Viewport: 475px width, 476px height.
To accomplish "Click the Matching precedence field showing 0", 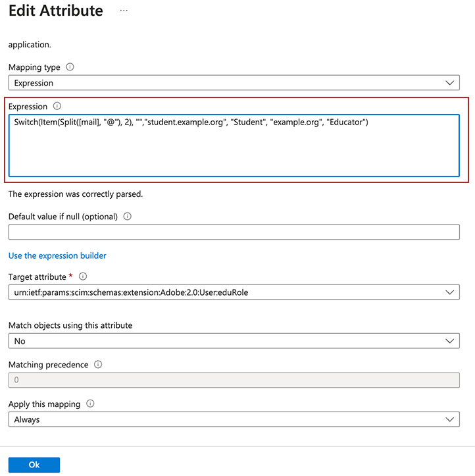I will pyautogui.click(x=234, y=380).
